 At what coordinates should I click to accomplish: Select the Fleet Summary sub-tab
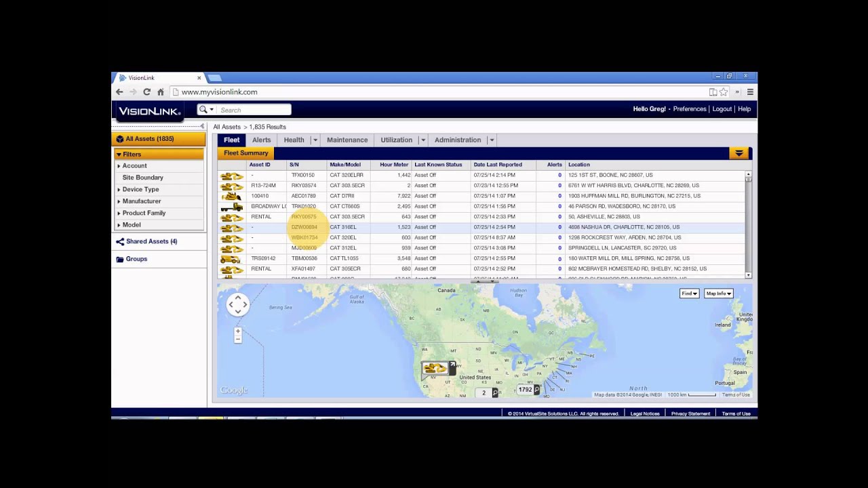[246, 153]
